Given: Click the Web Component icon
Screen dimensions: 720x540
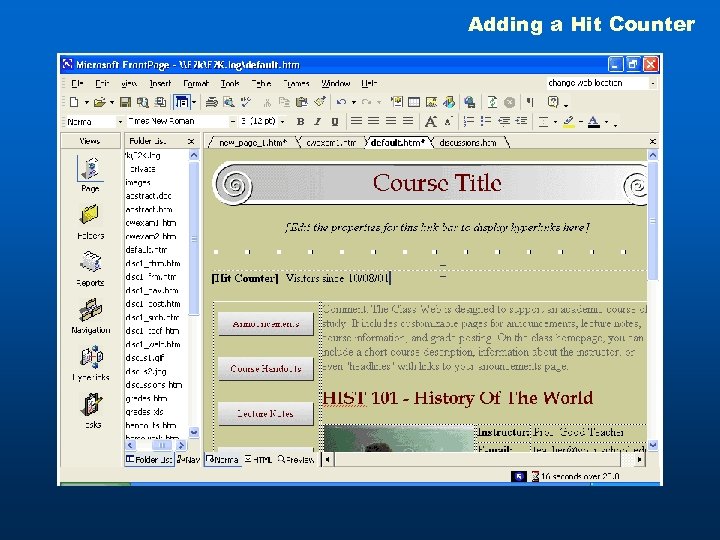Looking at the screenshot, I should 397,102.
